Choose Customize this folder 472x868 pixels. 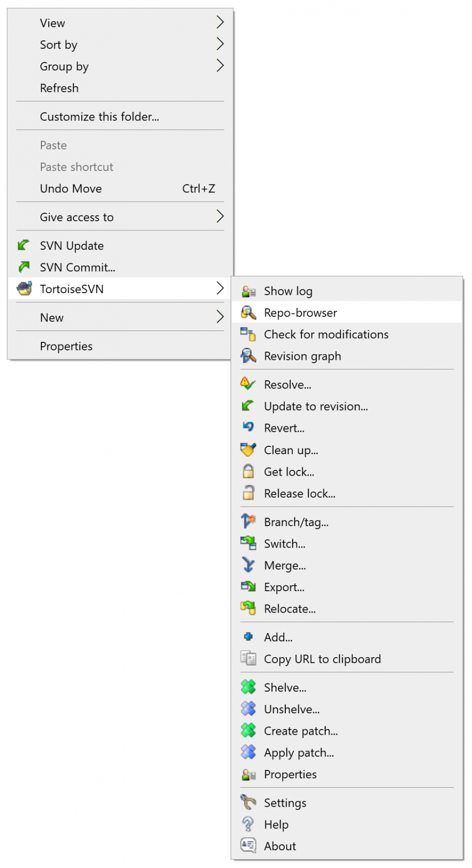coord(99,116)
